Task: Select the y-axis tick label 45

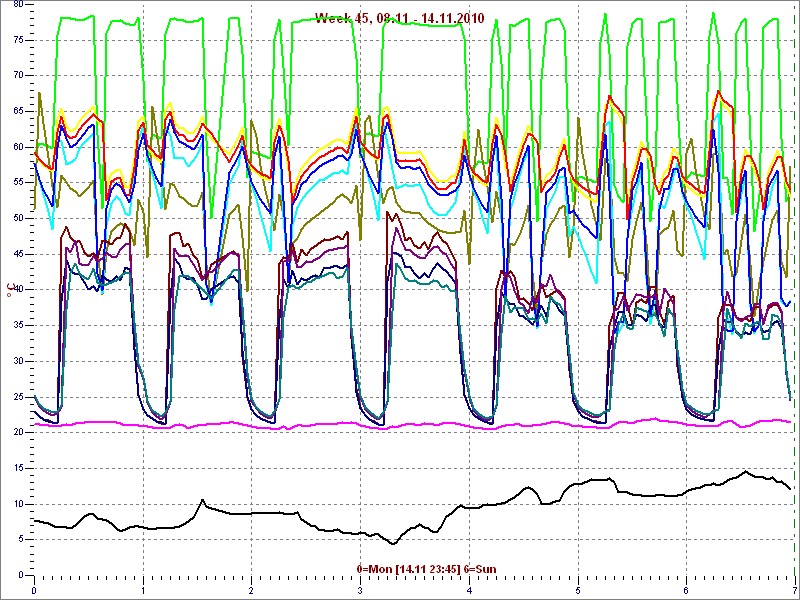Action: [18, 254]
